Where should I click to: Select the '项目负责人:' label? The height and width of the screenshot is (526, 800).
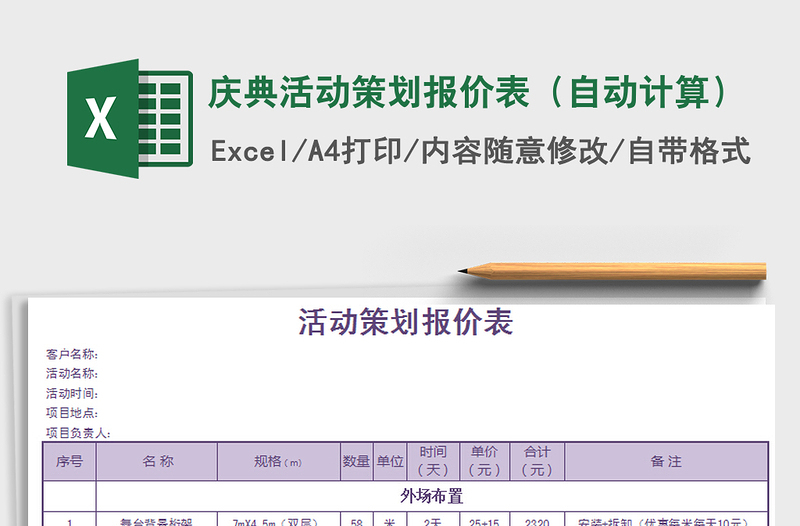[x=78, y=433]
